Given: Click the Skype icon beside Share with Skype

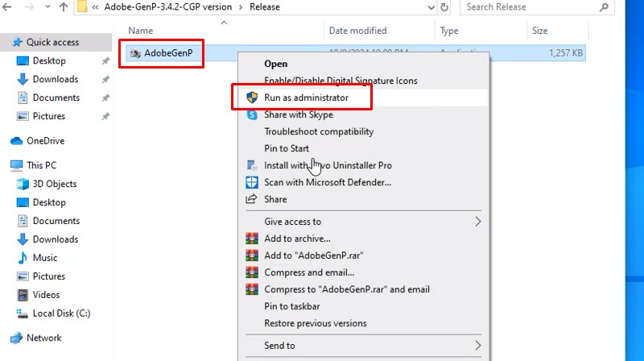Looking at the screenshot, I should click(x=250, y=114).
